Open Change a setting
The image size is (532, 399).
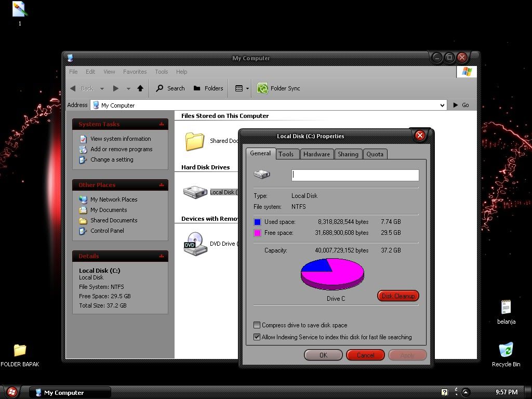tap(112, 159)
